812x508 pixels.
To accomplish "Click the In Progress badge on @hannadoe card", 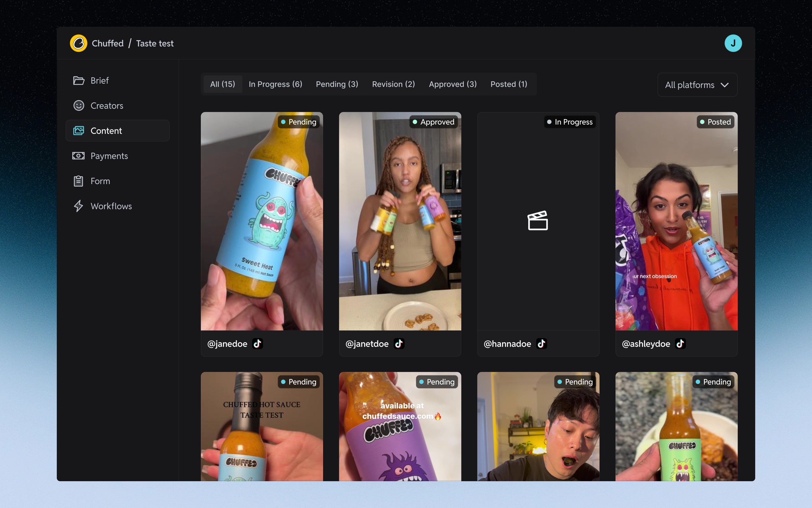I will click(x=570, y=122).
